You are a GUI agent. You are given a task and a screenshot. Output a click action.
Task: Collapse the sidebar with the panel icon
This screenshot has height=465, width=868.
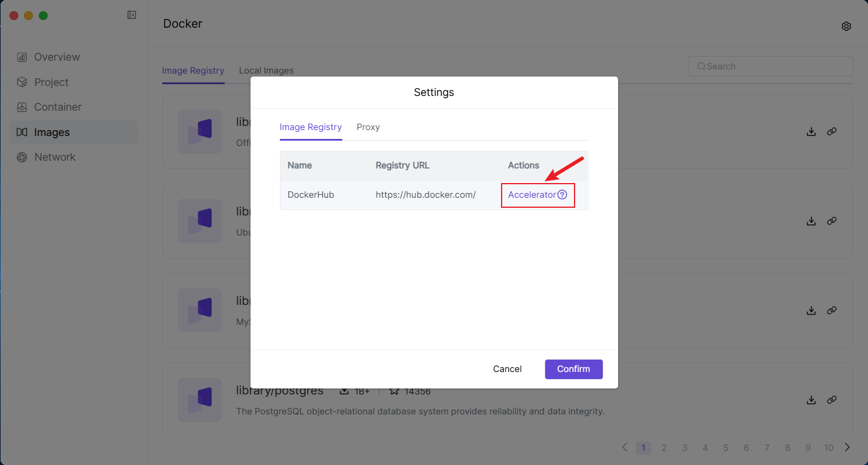[132, 15]
